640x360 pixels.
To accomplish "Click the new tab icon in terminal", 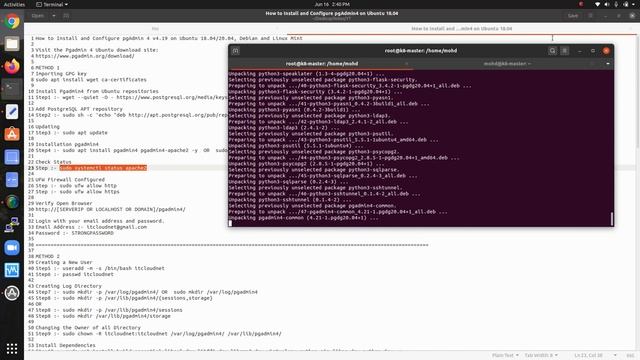I will 236,51.
